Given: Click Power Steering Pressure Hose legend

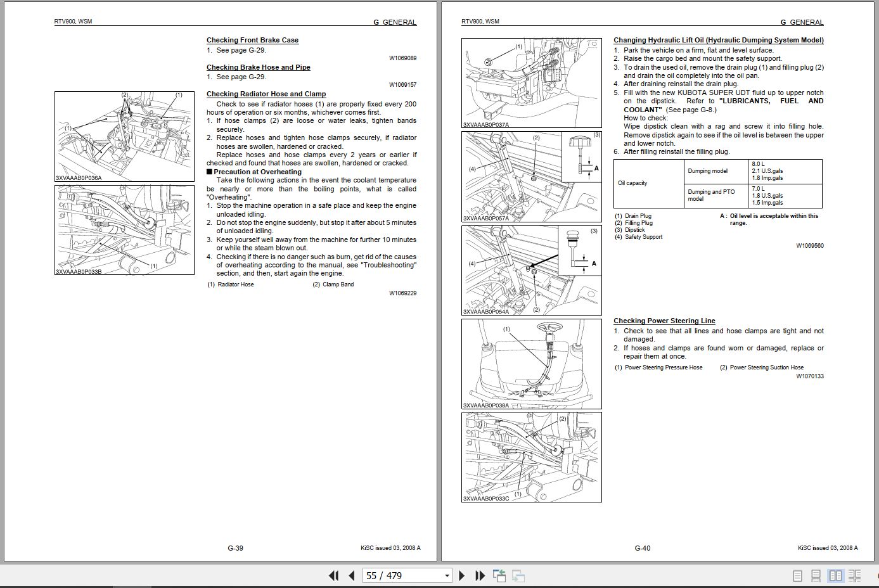Looking at the screenshot, I should [x=659, y=367].
